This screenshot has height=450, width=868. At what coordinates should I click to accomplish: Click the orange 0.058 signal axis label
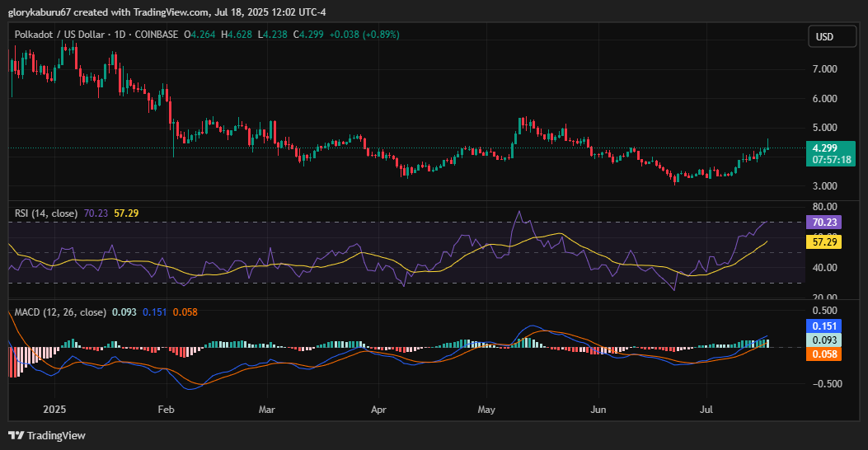[x=825, y=354]
